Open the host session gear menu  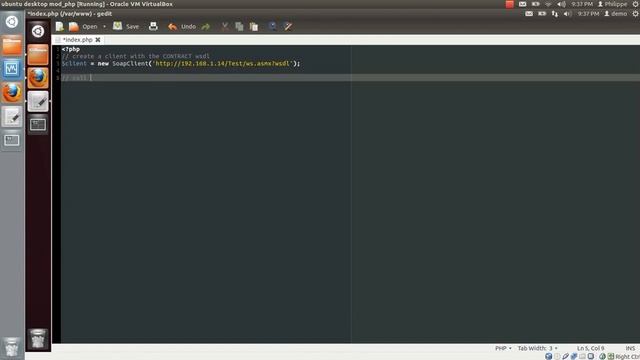tap(636, 4)
